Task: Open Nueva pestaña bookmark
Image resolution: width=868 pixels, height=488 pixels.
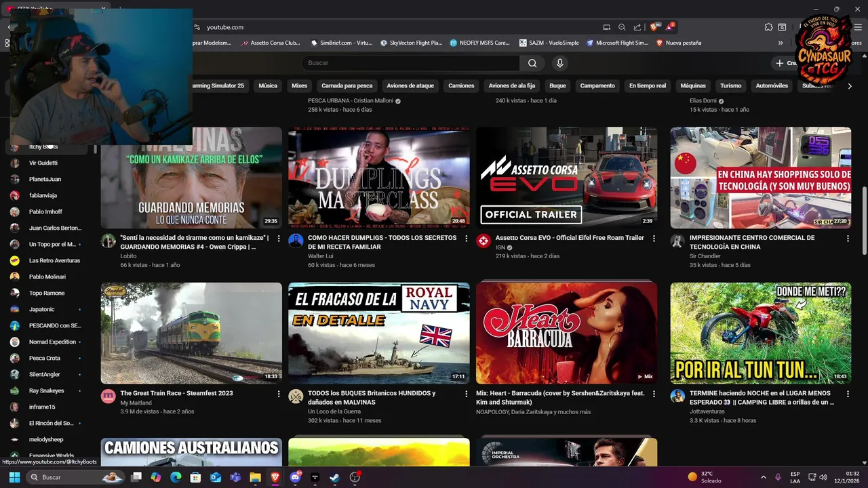Action: (x=679, y=43)
